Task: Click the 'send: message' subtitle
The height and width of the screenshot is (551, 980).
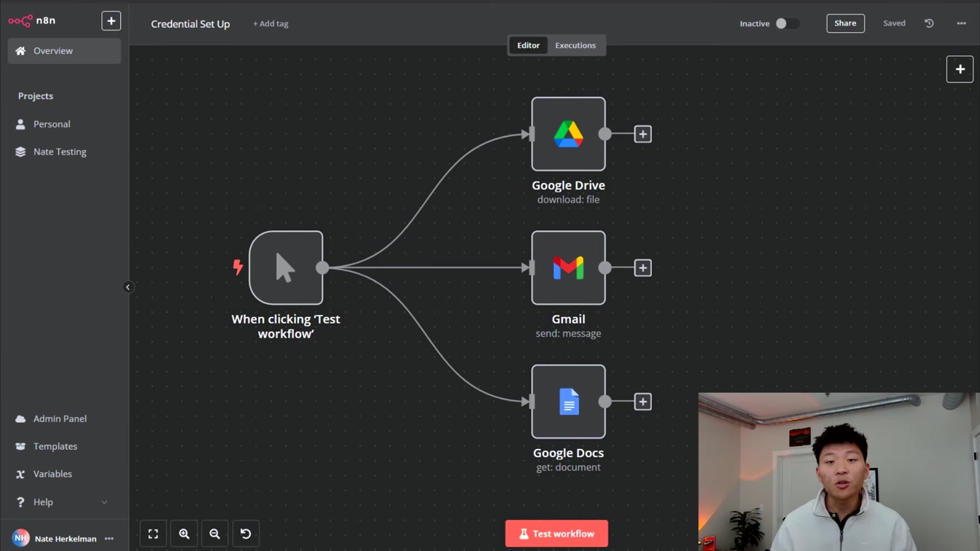Action: 569,334
